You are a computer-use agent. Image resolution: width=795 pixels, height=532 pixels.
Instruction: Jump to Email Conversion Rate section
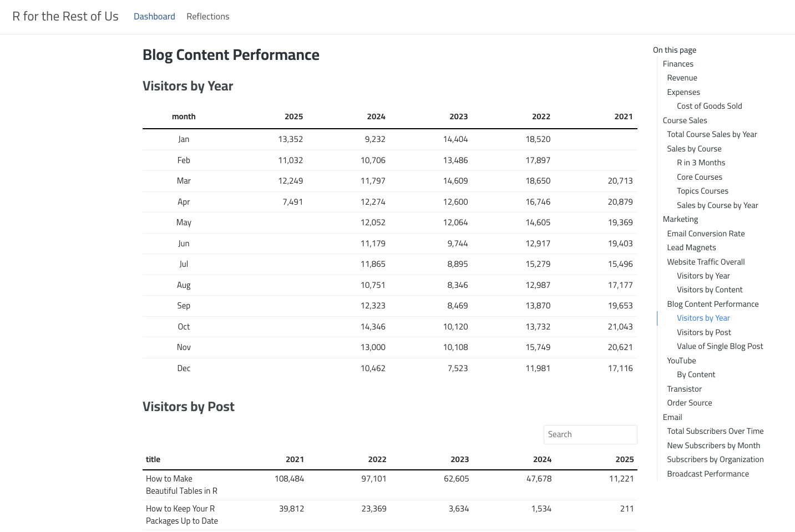706,234
